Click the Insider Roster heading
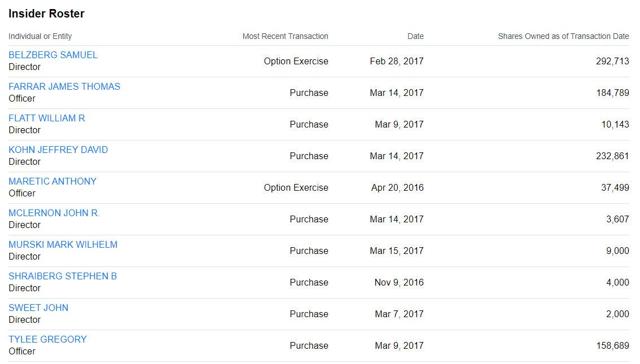This screenshot has width=640, height=364. tap(47, 13)
